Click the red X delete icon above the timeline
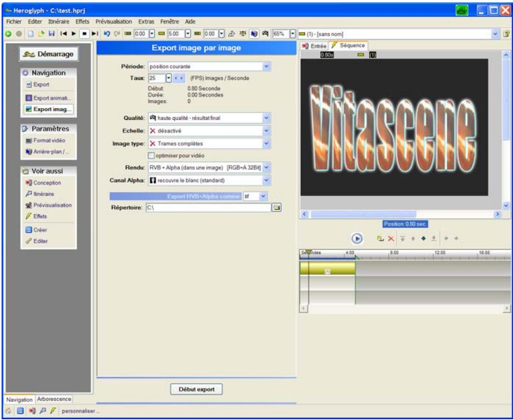The width and height of the screenshot is (513, 420). (x=391, y=239)
